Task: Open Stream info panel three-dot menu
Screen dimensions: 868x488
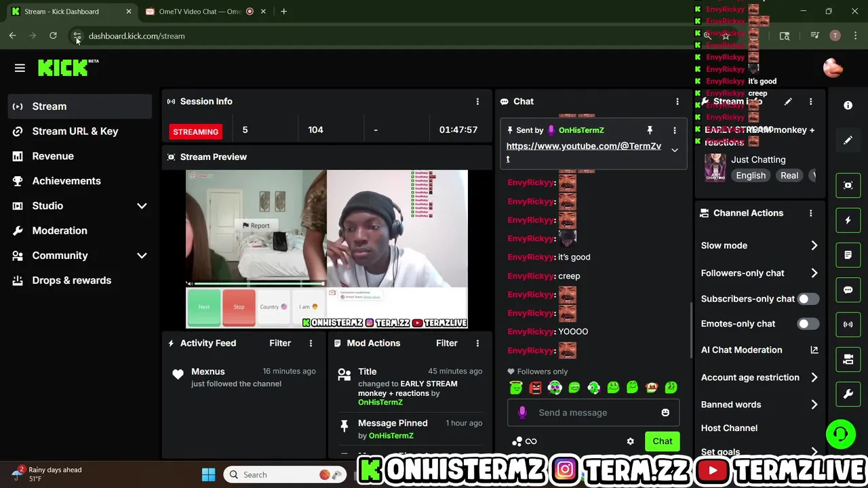Action: 810,102
